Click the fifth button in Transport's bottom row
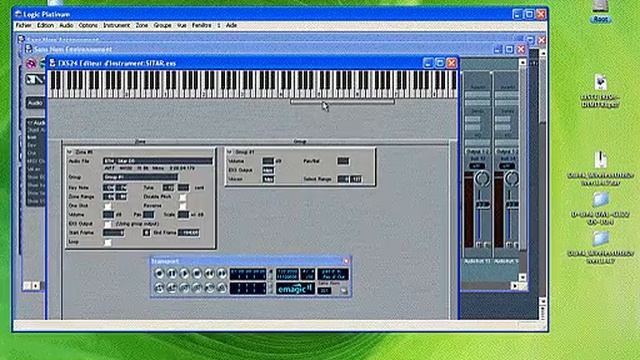The height and width of the screenshot is (360, 640). coord(209,288)
